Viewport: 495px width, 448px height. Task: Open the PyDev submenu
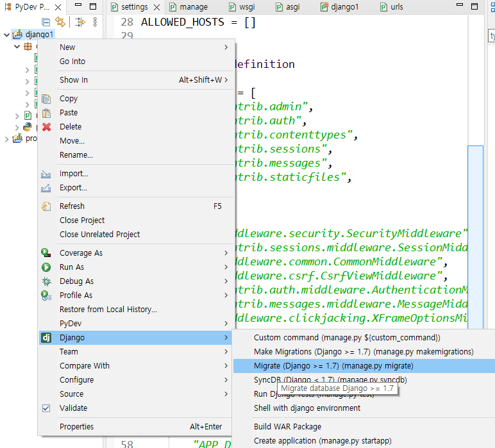click(x=137, y=324)
